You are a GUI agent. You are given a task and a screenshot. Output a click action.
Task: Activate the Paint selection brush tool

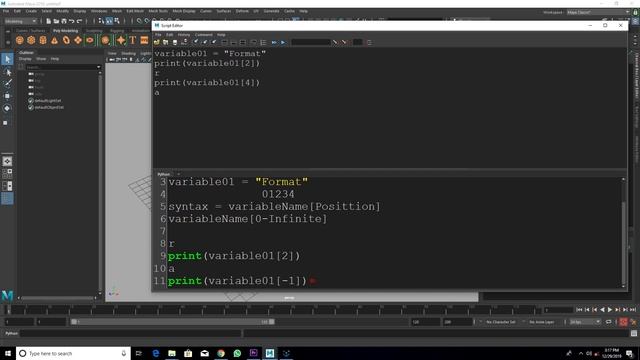(7, 84)
